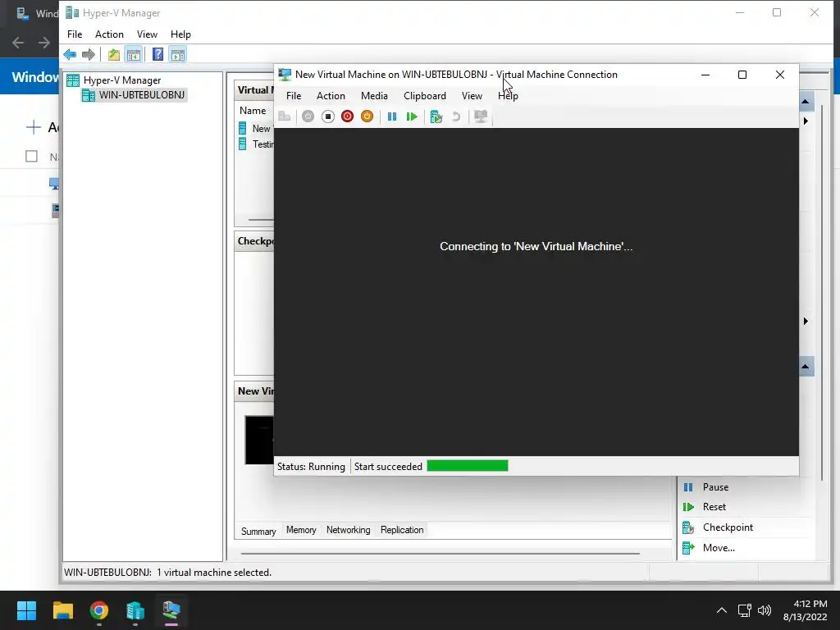The width and height of the screenshot is (840, 630).
Task: Switch to the Summary tab
Action: (x=258, y=531)
